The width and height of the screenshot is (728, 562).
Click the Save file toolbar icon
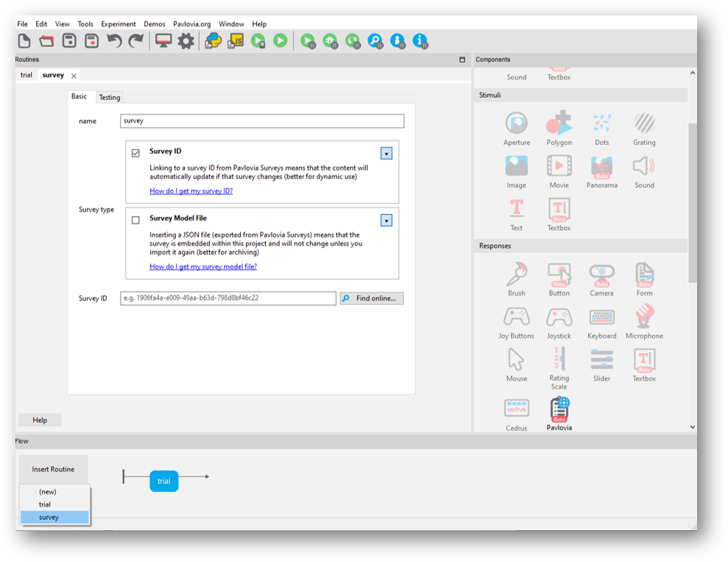(69, 41)
